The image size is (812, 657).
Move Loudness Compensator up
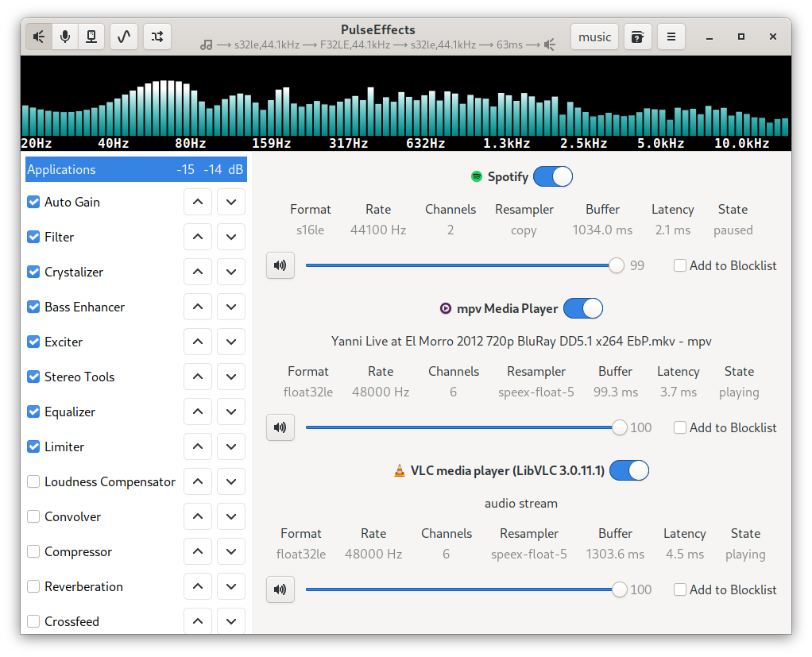point(198,481)
